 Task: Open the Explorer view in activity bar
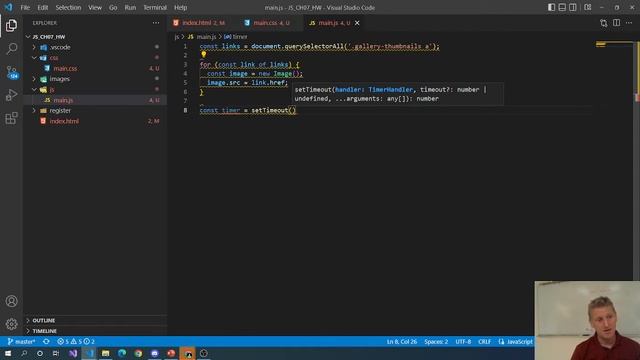[11, 26]
